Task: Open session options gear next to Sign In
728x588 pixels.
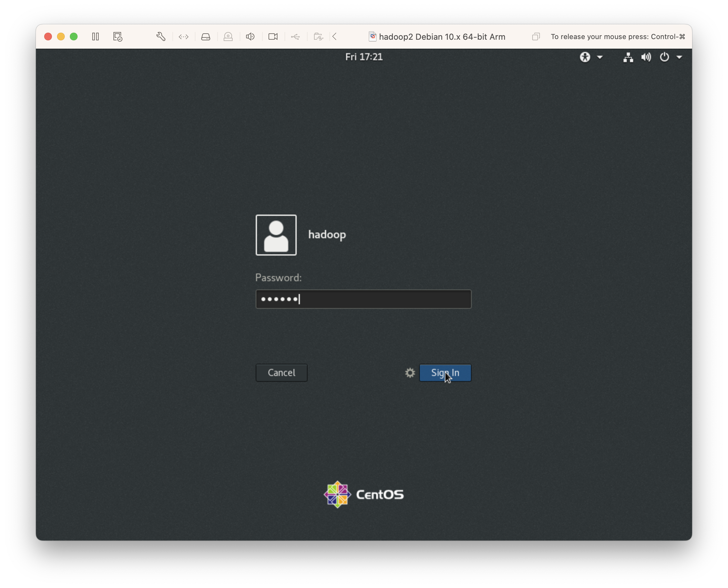Action: 410,372
